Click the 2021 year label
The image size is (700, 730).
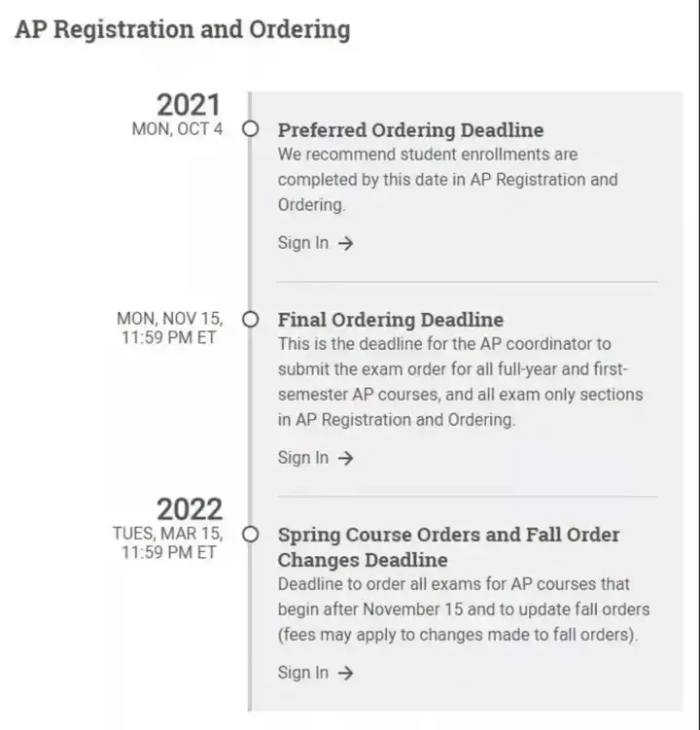[x=189, y=105]
